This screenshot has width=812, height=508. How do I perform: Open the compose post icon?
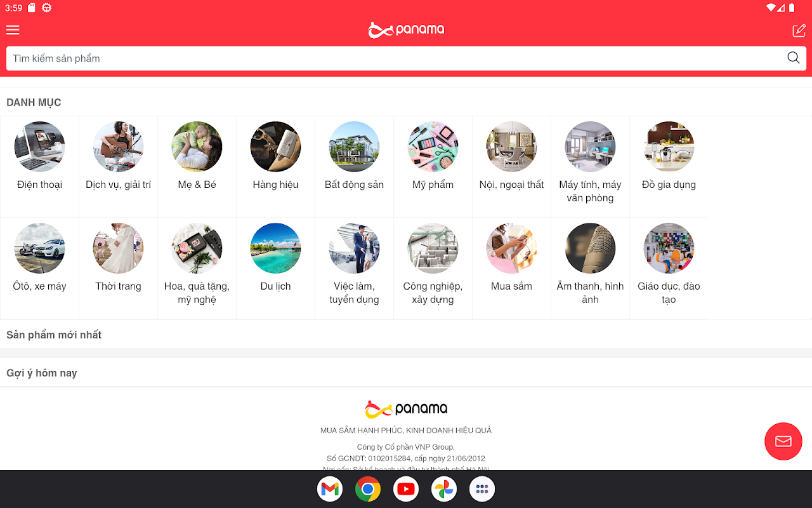(799, 30)
